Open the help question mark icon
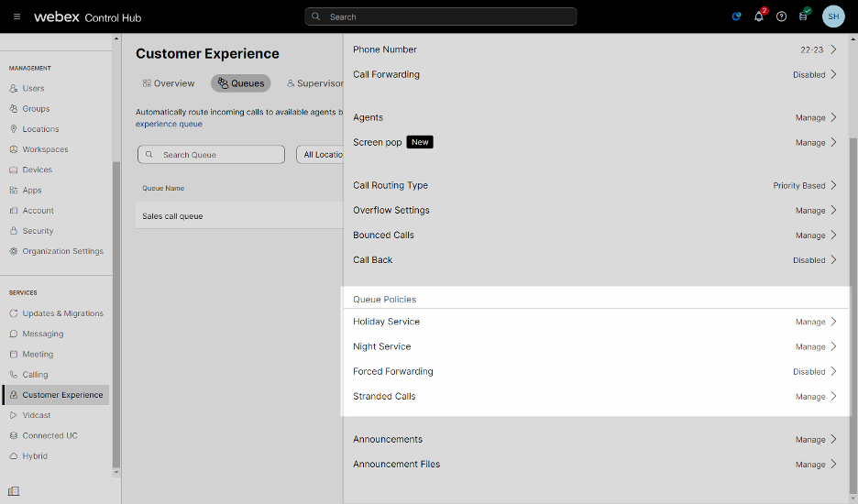Image resolution: width=858 pixels, height=504 pixels. point(781,16)
